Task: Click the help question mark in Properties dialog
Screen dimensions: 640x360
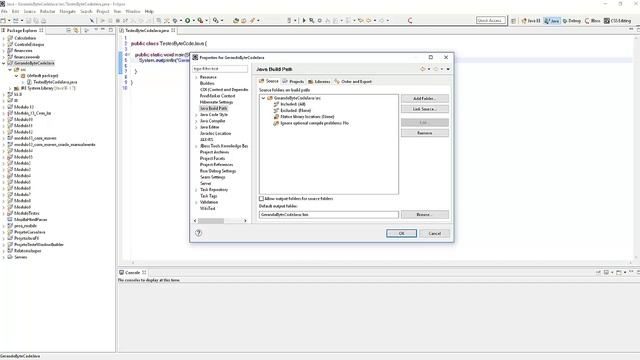Action: coord(198,233)
